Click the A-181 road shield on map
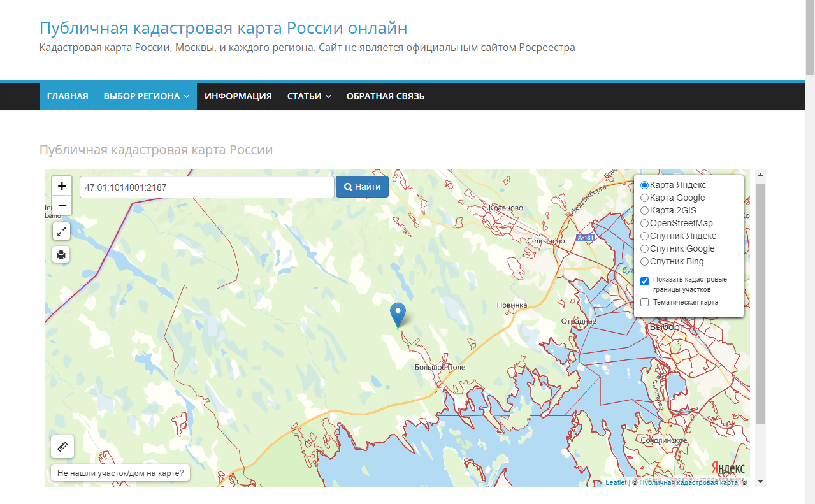 pos(585,238)
